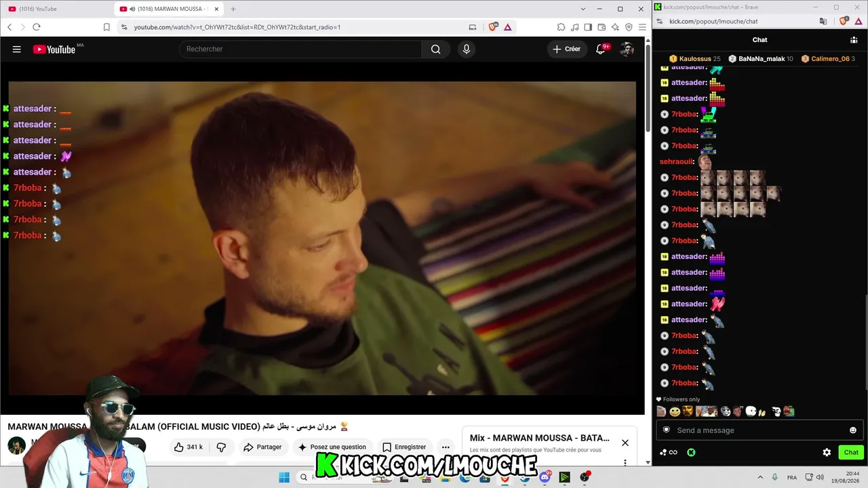Open the emoji picker smiley
The image size is (868, 488).
click(x=853, y=430)
